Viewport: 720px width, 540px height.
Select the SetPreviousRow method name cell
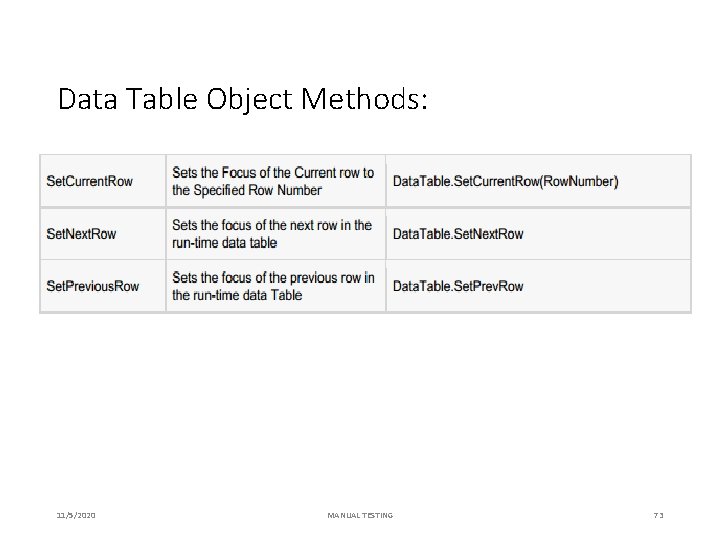point(103,286)
